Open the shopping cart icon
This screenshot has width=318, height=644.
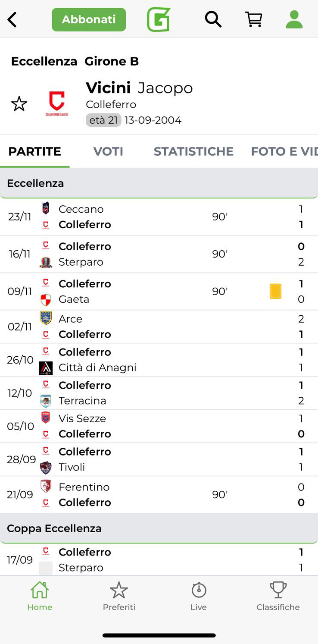point(254,19)
